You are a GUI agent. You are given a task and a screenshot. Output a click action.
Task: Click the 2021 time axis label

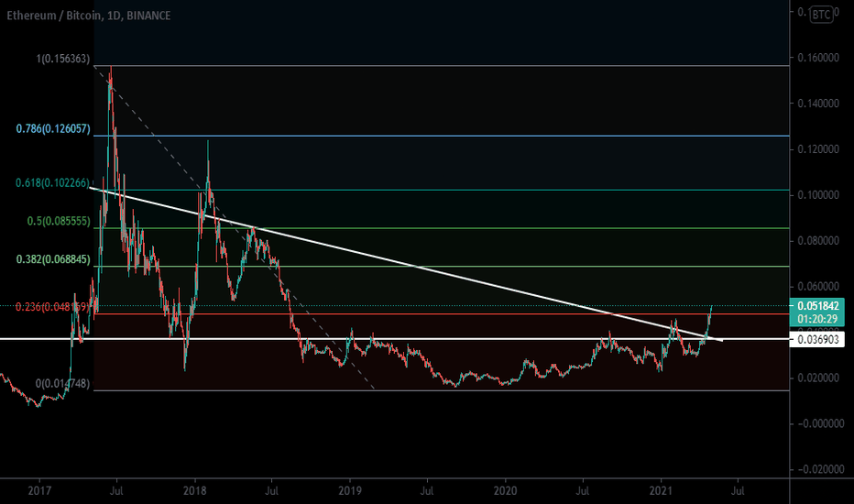(661, 491)
